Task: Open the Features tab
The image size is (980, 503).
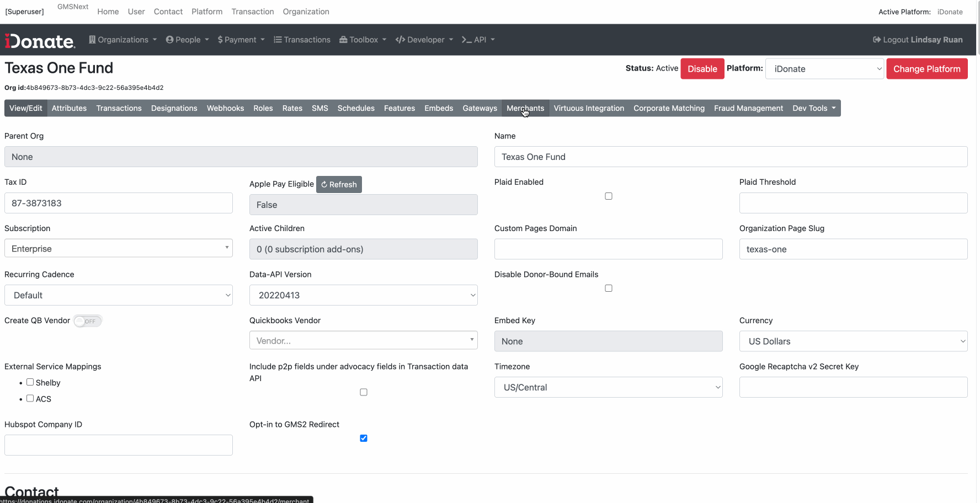Action: click(x=400, y=108)
